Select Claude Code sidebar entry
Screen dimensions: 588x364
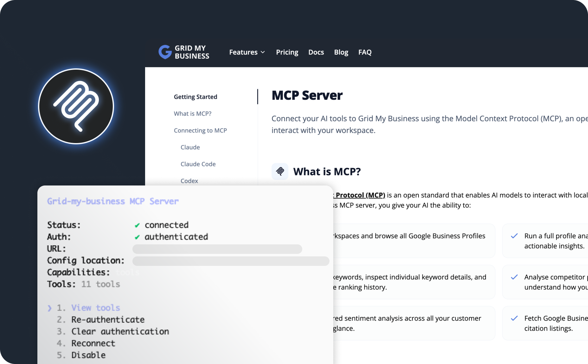click(198, 164)
